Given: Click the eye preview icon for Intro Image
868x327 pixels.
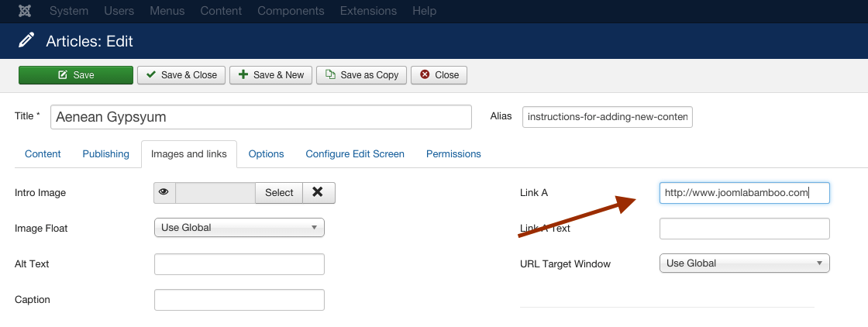Looking at the screenshot, I should [x=164, y=192].
